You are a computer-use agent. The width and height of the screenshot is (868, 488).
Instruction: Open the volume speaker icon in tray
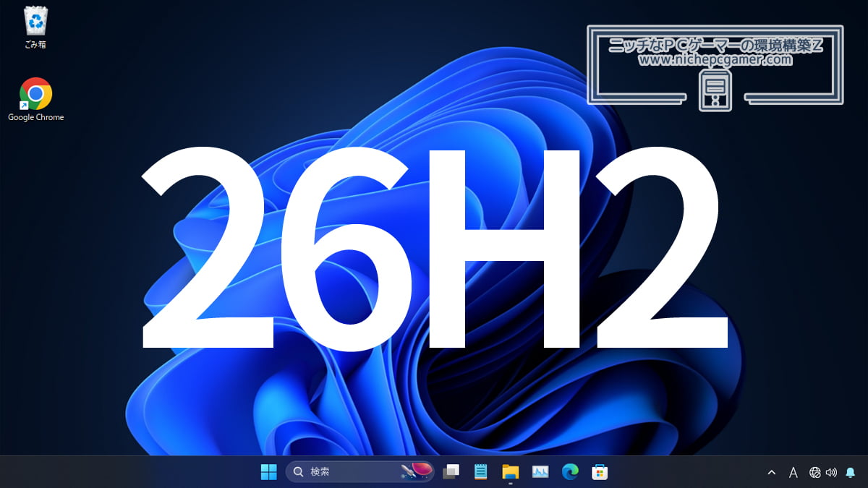pos(831,472)
